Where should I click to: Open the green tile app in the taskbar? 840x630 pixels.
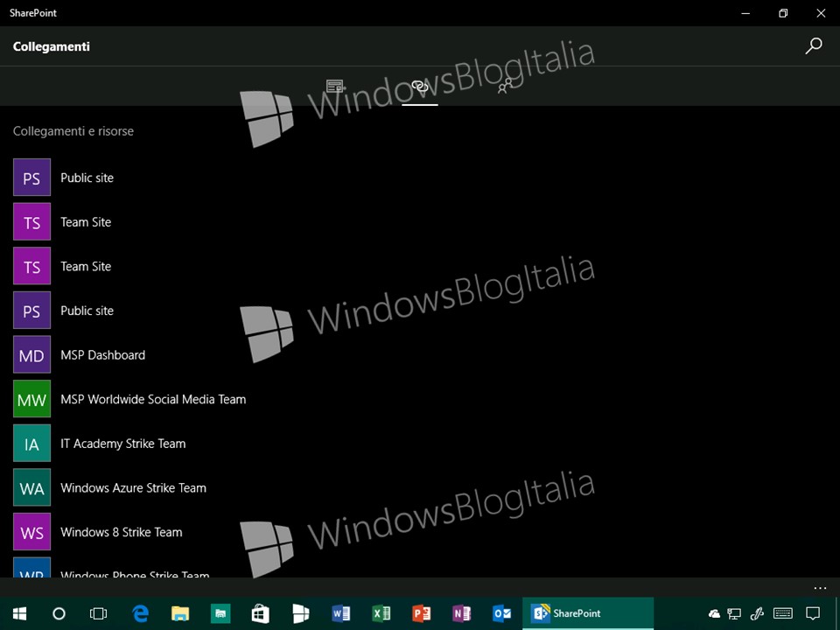pos(220,613)
